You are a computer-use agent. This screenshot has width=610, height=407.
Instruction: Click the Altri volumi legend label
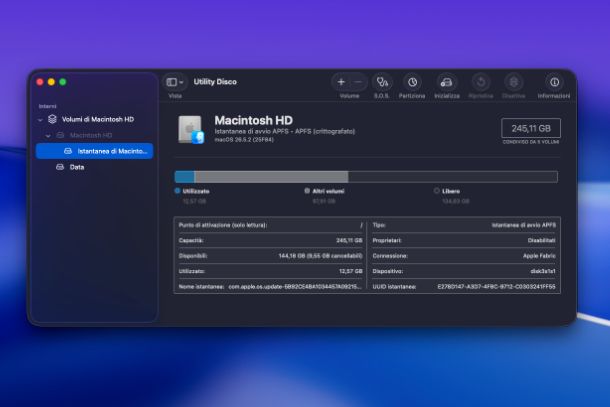[328, 191]
